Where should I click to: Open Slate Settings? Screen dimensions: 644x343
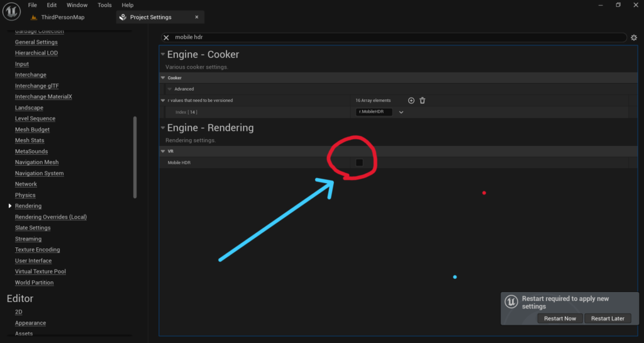tap(33, 228)
